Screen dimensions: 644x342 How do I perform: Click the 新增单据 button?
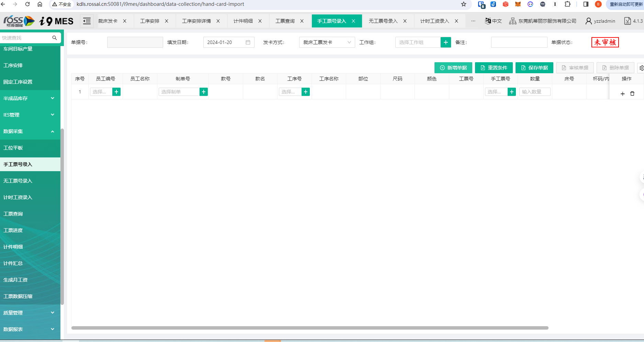click(453, 68)
